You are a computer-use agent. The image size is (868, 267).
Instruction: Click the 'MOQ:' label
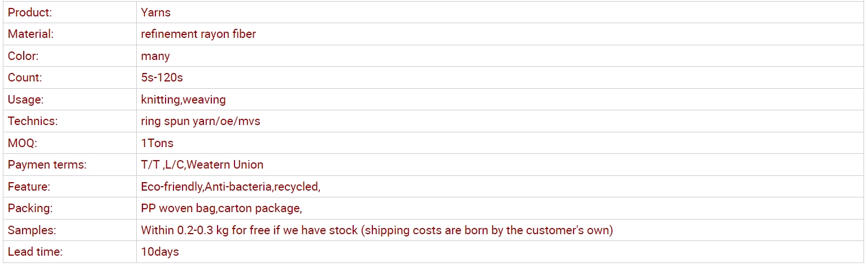[23, 143]
